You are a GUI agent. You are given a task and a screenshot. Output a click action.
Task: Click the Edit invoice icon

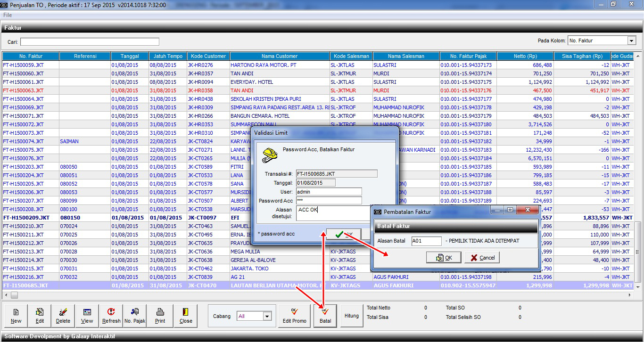point(40,316)
